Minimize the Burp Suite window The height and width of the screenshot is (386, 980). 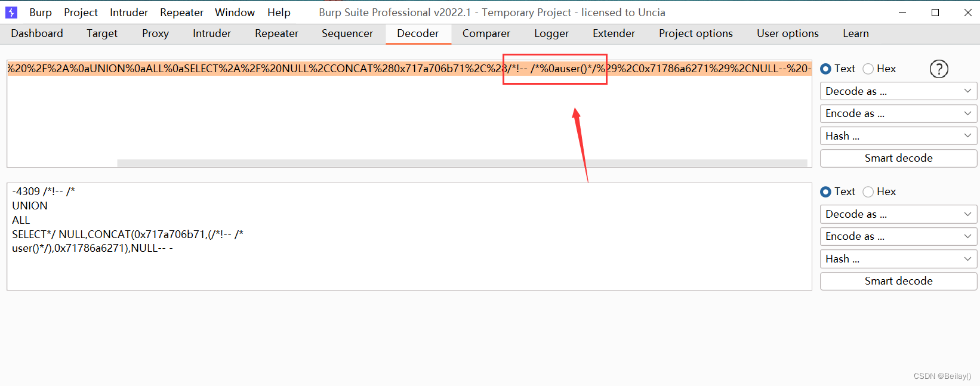(x=902, y=12)
